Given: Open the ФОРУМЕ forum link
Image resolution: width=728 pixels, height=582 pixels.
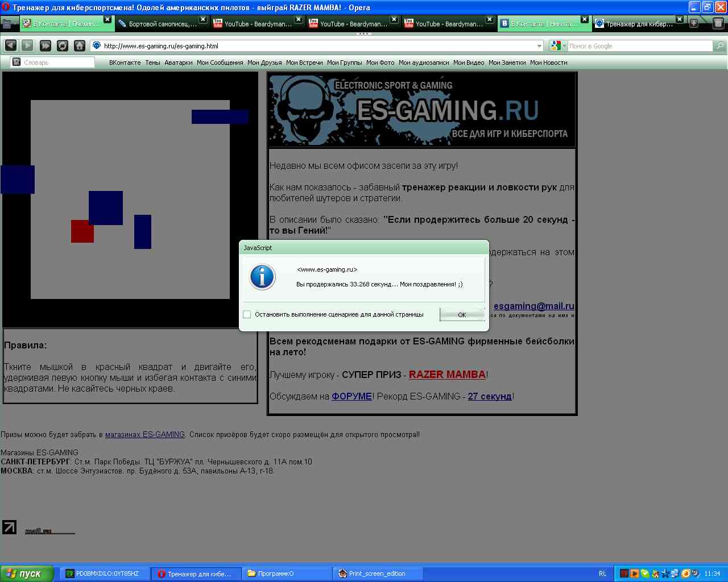Looking at the screenshot, I should [351, 396].
